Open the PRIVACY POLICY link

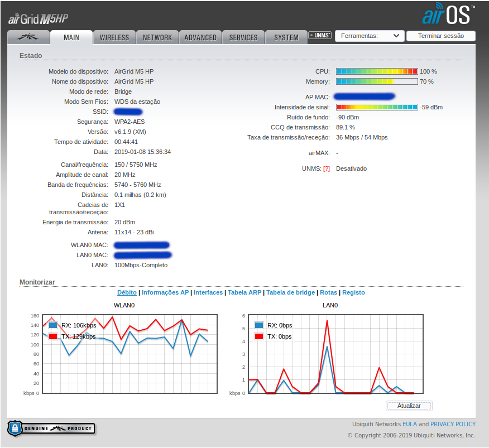coord(453,424)
